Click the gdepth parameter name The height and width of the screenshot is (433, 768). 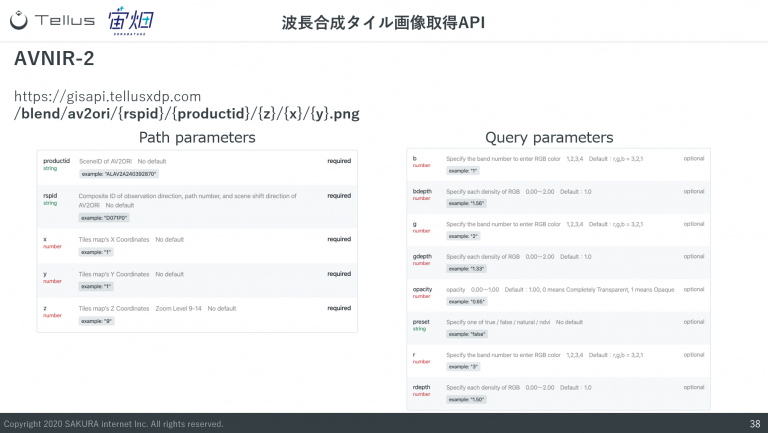[x=422, y=256]
